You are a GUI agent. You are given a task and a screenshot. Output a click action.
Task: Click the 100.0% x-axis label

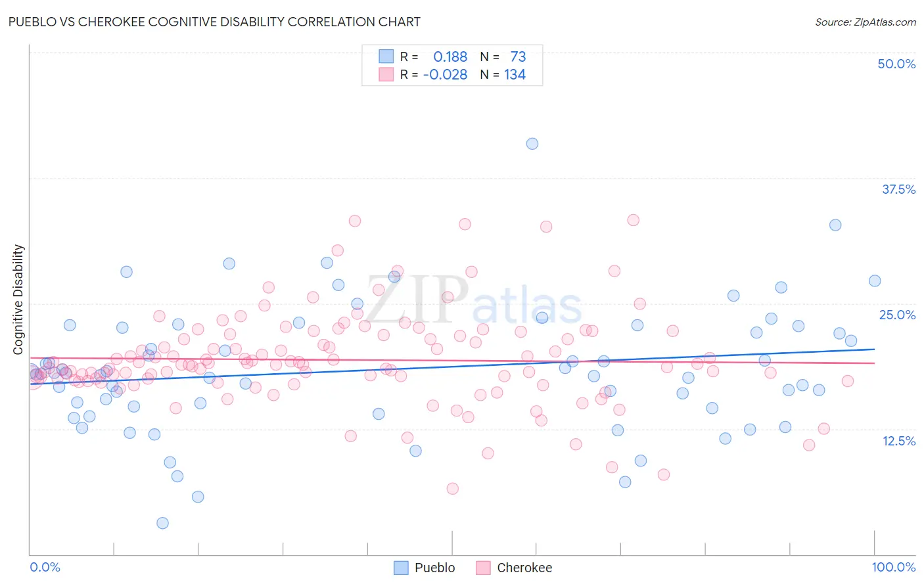click(894, 567)
